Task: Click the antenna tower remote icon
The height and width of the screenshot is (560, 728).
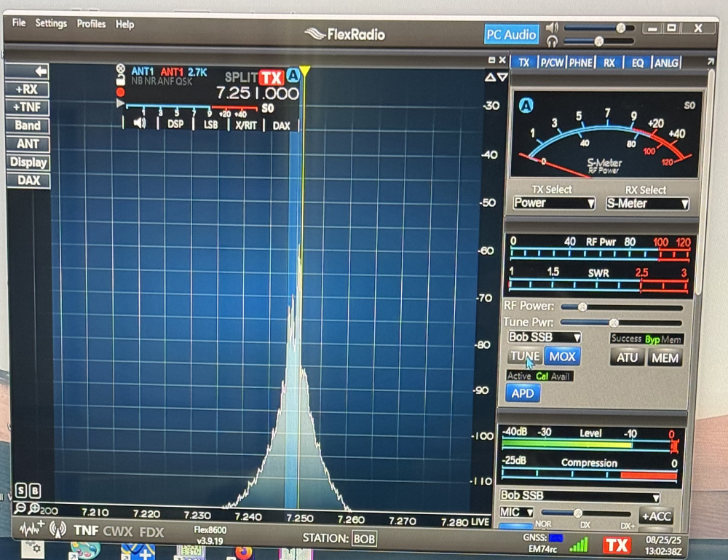Action: click(58, 529)
